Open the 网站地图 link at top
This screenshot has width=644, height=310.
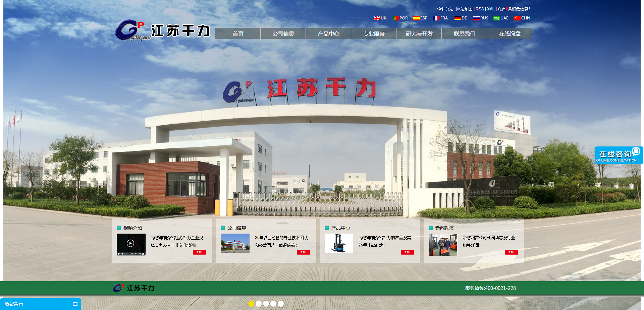tap(464, 9)
